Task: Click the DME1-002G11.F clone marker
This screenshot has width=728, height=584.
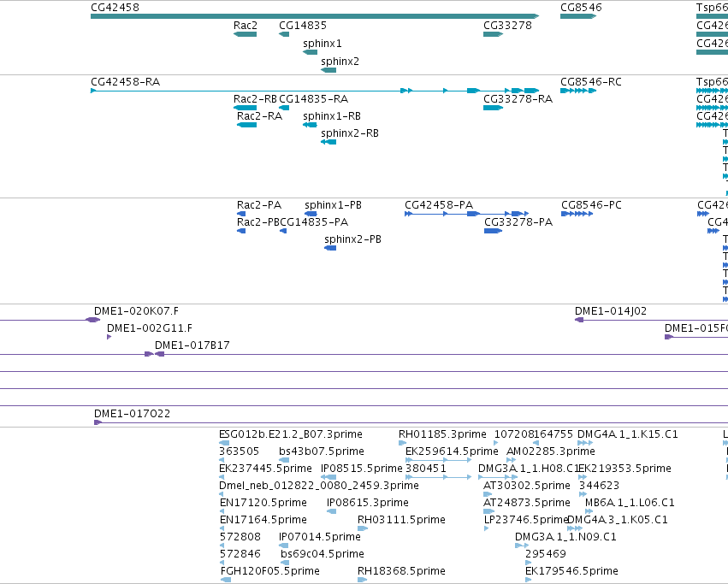Action: pos(109,337)
